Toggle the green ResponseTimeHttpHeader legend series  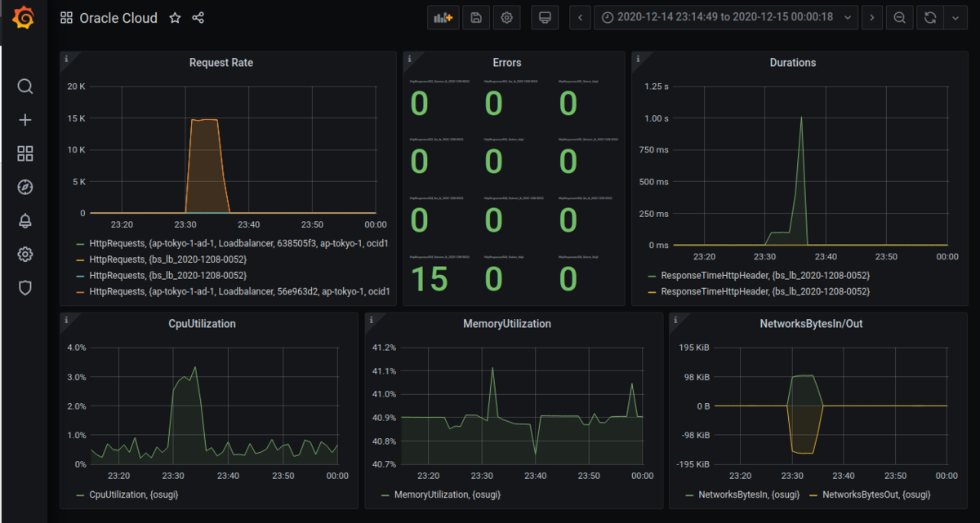[x=764, y=275]
